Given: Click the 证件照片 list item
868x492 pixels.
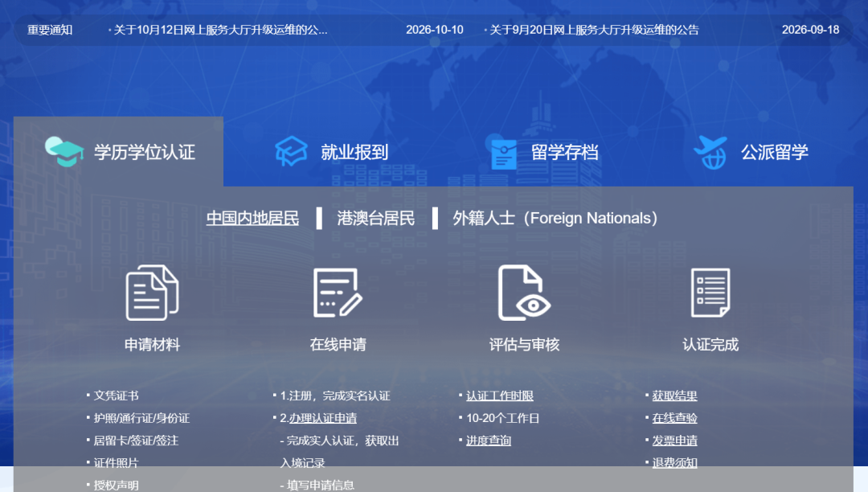Looking at the screenshot, I should (116, 463).
